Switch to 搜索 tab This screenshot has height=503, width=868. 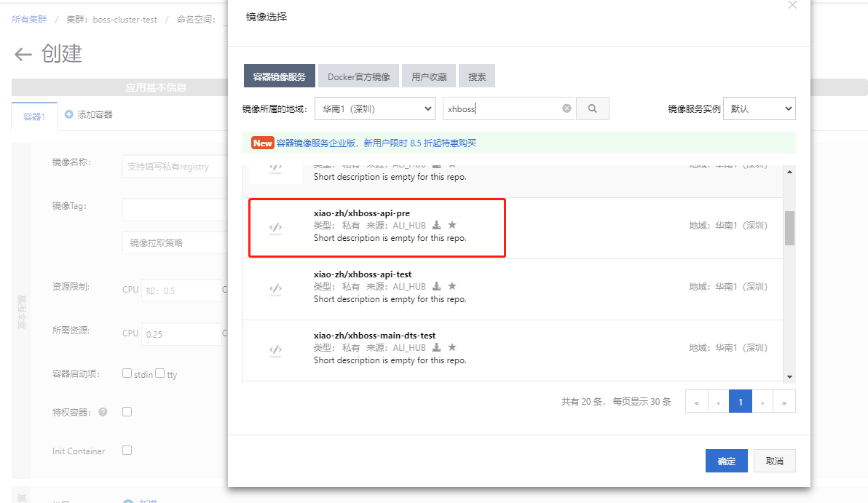point(477,76)
